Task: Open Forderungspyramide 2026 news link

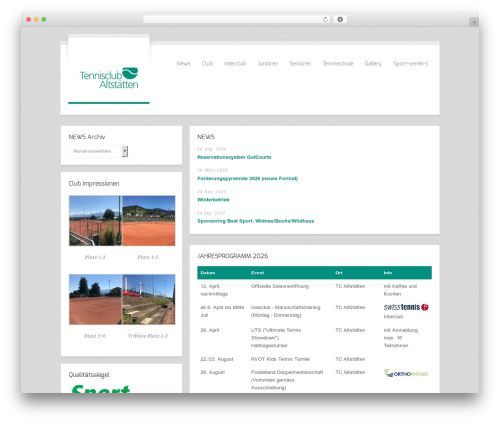Action: click(x=247, y=178)
